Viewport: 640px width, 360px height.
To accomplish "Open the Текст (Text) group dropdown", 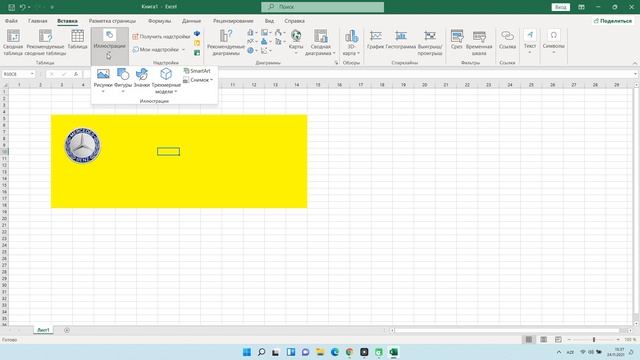I will tap(530, 42).
